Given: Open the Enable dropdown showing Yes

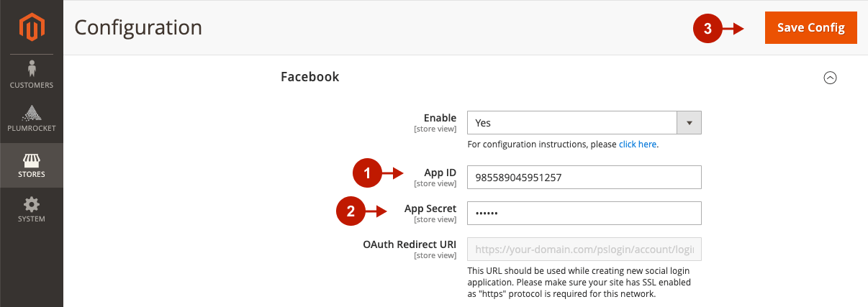Looking at the screenshot, I should point(584,123).
